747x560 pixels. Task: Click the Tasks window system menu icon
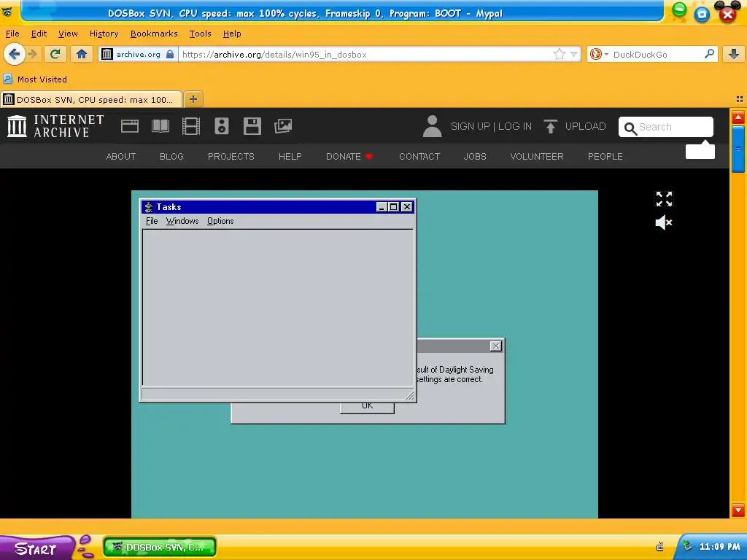[x=149, y=206]
